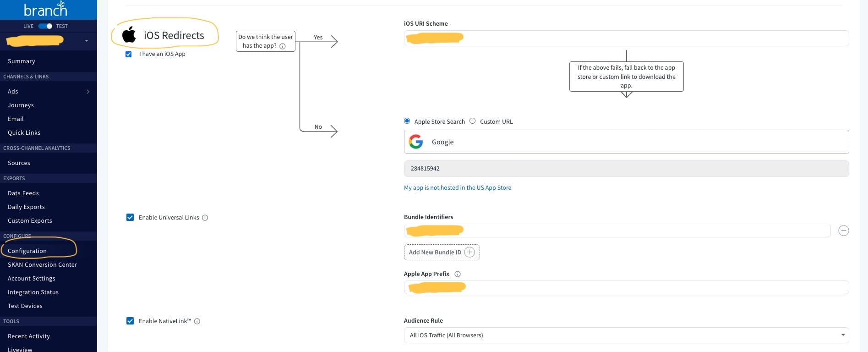Viewport: 868px width, 352px height.
Task: Open 'My app is not hosted' link
Action: click(x=457, y=187)
